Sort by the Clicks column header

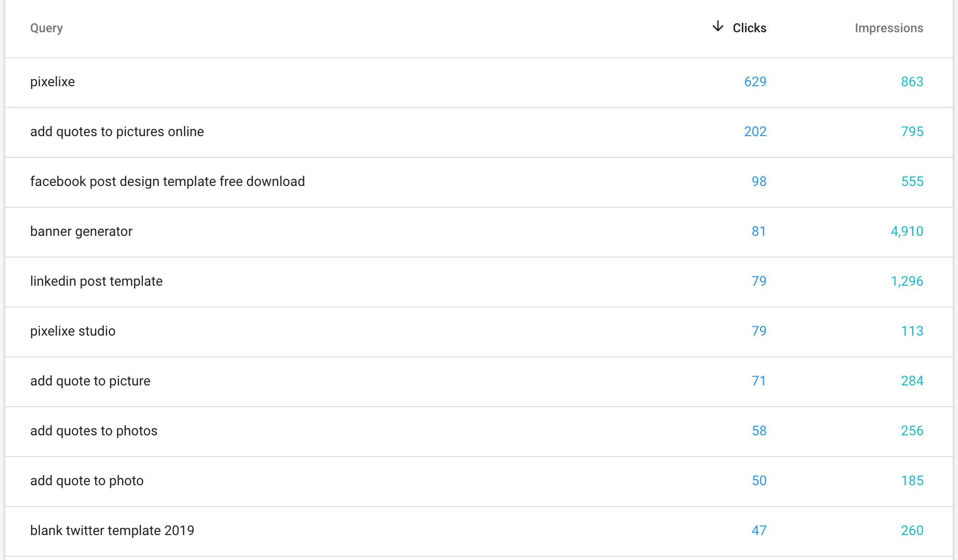tap(749, 28)
